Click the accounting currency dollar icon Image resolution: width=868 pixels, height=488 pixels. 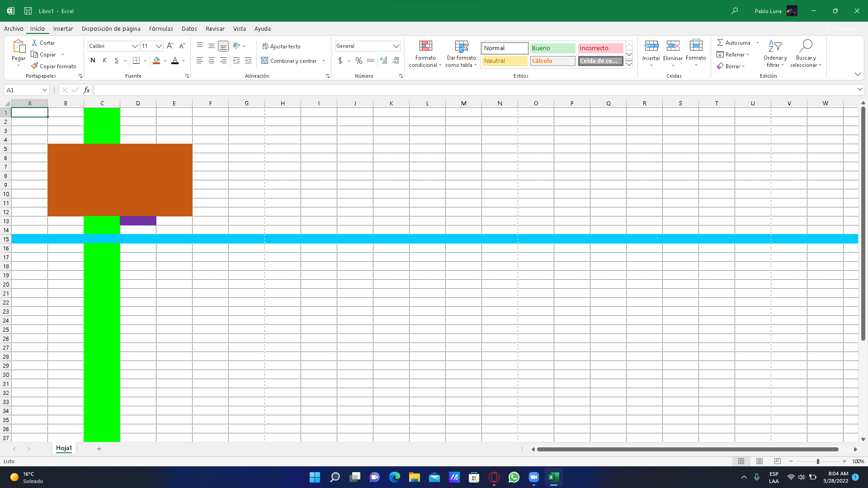click(x=340, y=60)
